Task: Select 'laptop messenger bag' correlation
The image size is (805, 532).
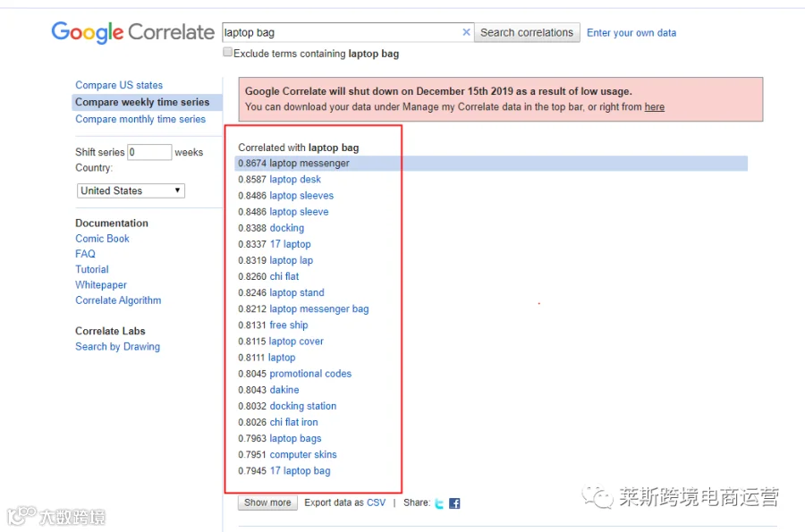Action: (x=318, y=308)
